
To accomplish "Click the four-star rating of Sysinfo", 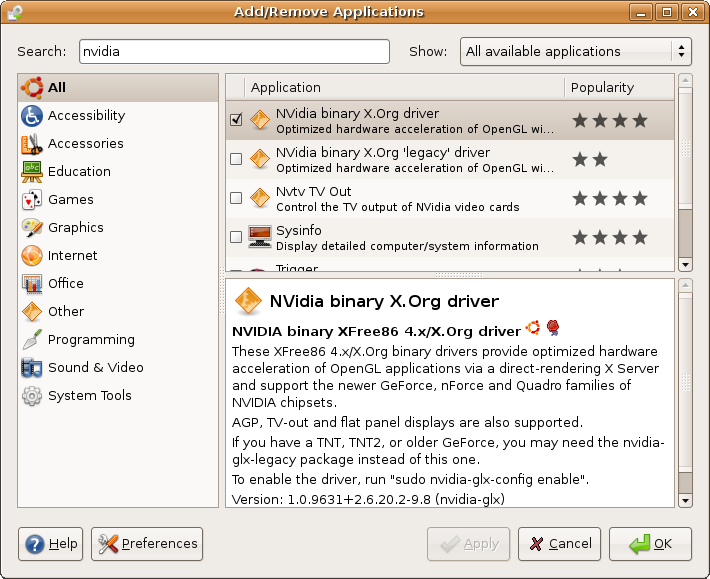I will click(610, 237).
